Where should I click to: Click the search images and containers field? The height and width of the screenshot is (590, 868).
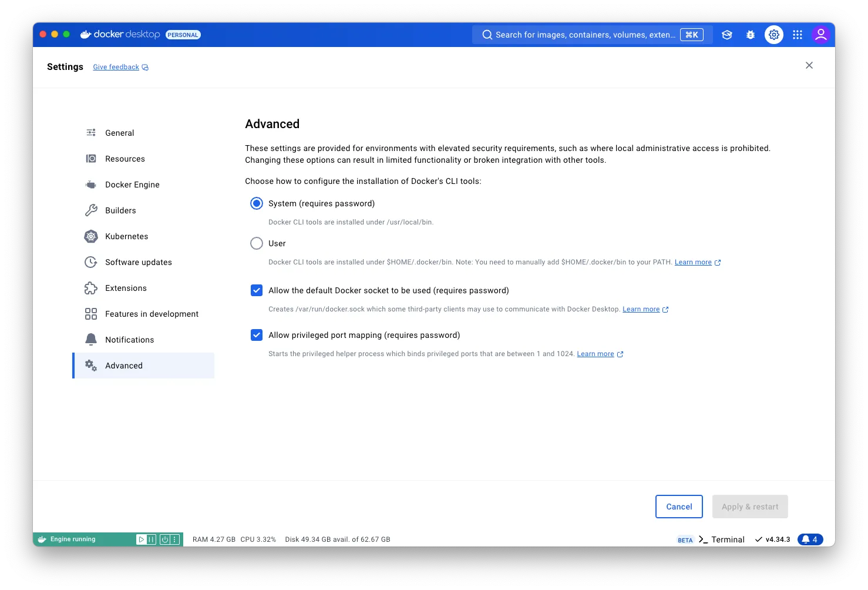coord(592,35)
